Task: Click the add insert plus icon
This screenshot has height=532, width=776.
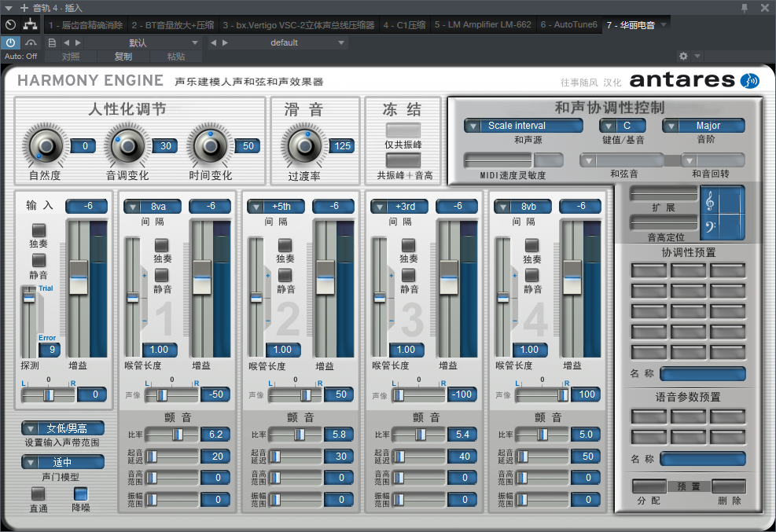Action: pos(24,7)
